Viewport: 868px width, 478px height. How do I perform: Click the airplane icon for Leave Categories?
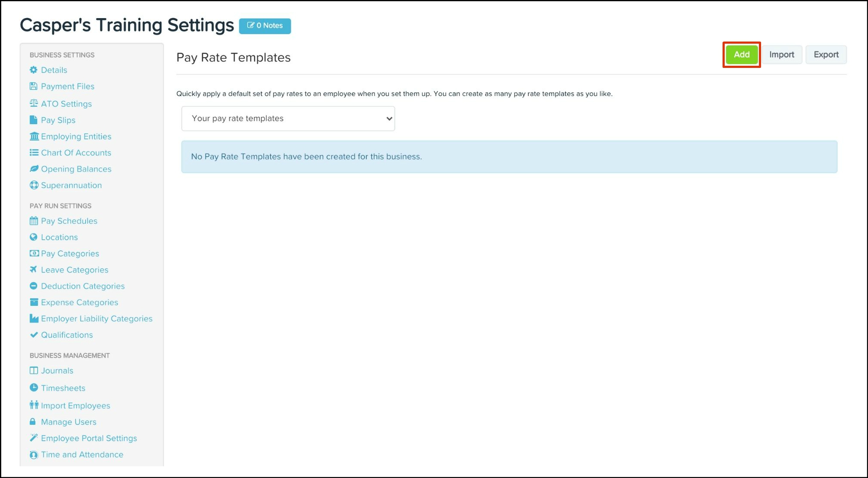click(33, 269)
